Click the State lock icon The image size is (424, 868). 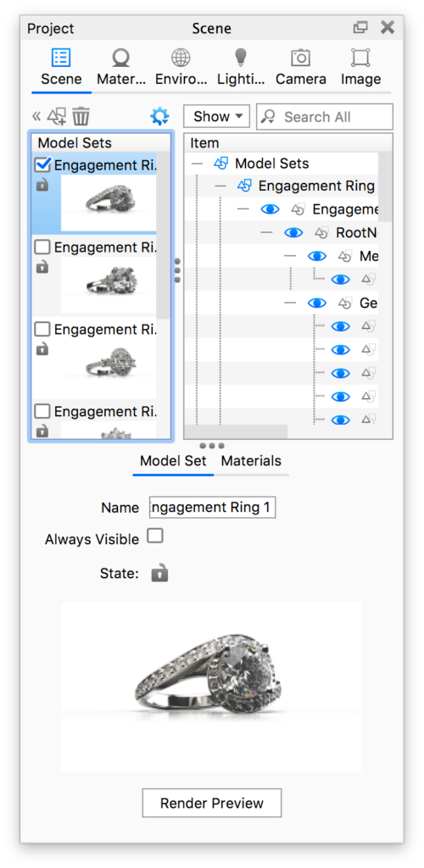(159, 573)
